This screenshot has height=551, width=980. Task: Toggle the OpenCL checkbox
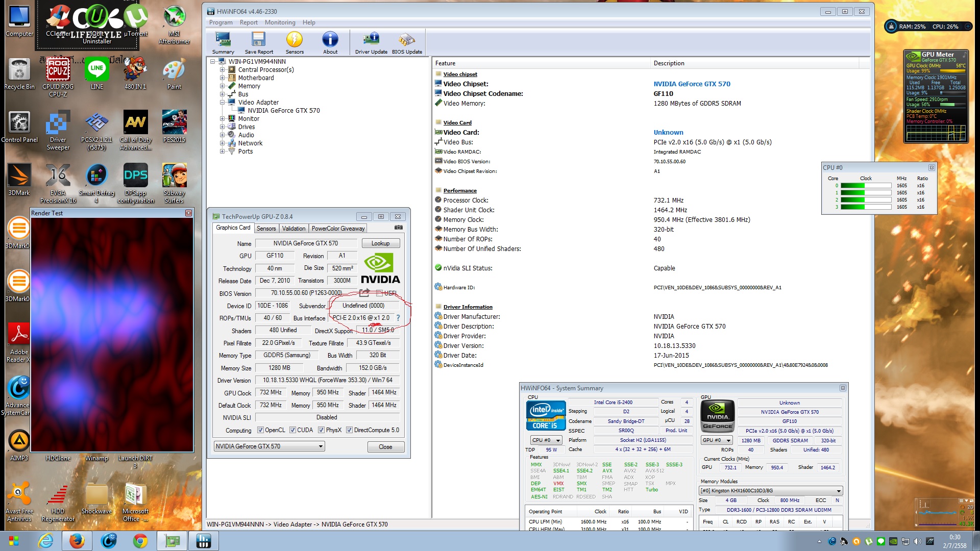(260, 430)
